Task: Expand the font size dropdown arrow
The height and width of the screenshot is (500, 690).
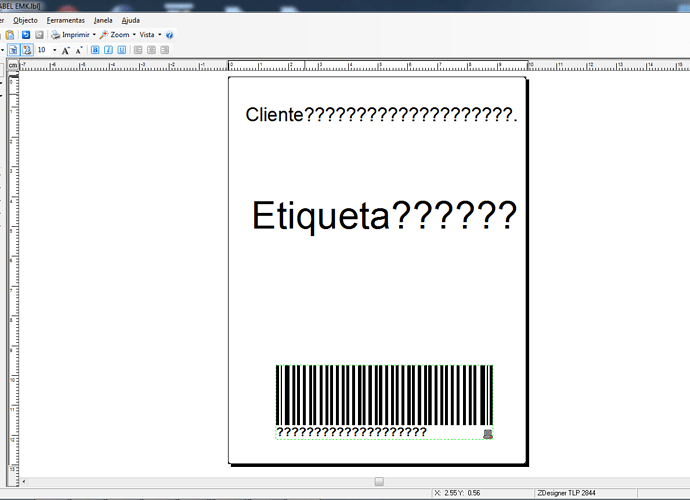Action: coord(55,50)
